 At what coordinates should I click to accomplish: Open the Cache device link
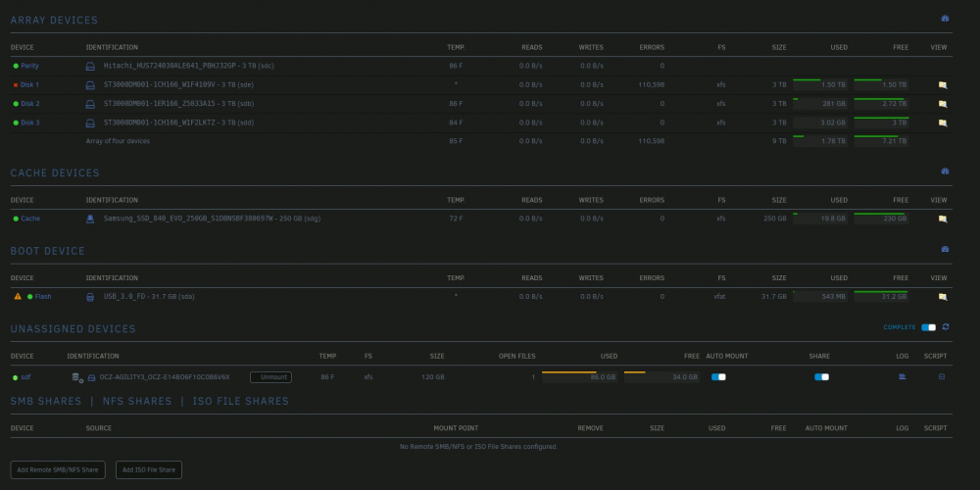tap(30, 219)
